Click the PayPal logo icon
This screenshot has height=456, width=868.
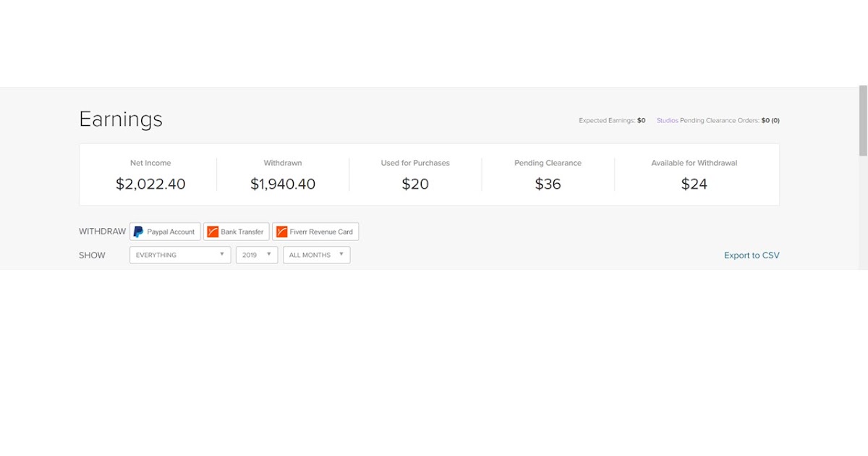coord(138,232)
